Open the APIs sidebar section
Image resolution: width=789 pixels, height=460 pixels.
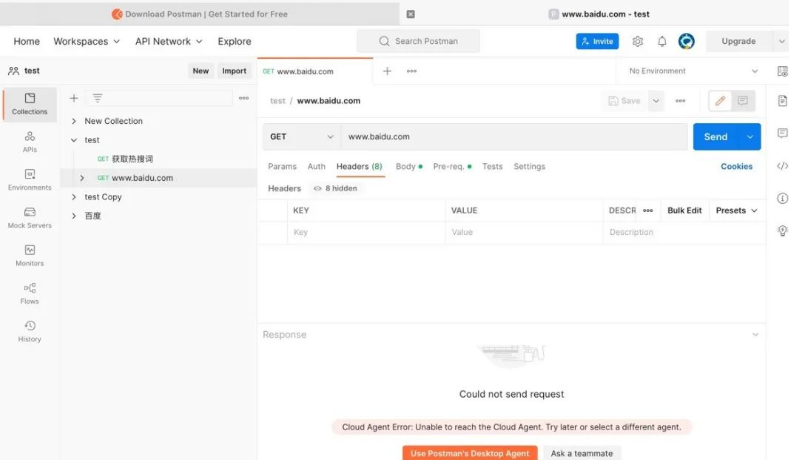(x=29, y=141)
